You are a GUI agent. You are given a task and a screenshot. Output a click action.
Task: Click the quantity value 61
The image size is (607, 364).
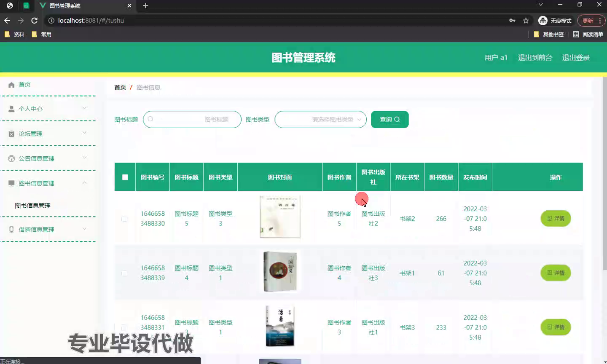pyautogui.click(x=441, y=273)
